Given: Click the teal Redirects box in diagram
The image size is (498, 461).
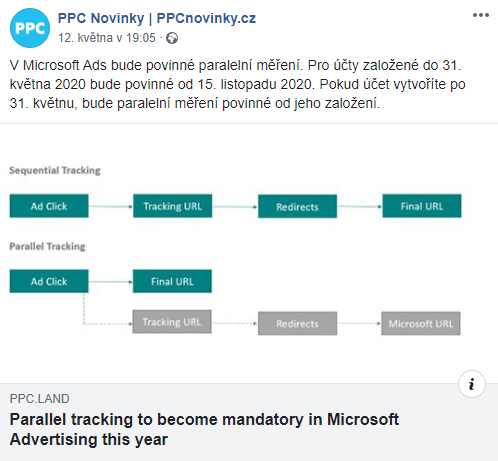Looking at the screenshot, I should pyautogui.click(x=297, y=206).
